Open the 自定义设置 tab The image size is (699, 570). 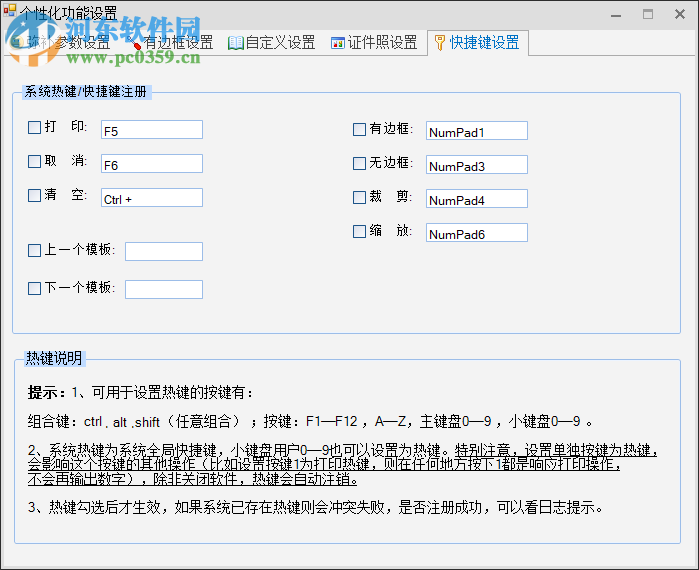click(271, 43)
